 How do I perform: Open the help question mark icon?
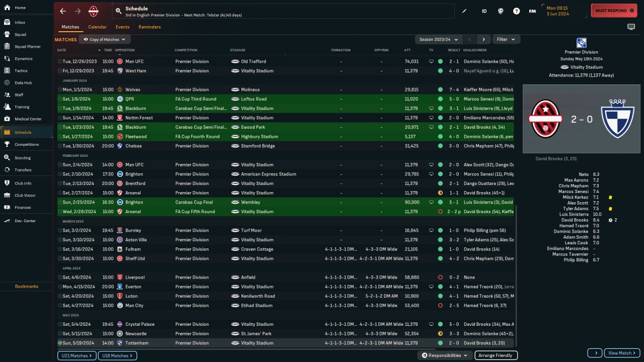coord(516,11)
